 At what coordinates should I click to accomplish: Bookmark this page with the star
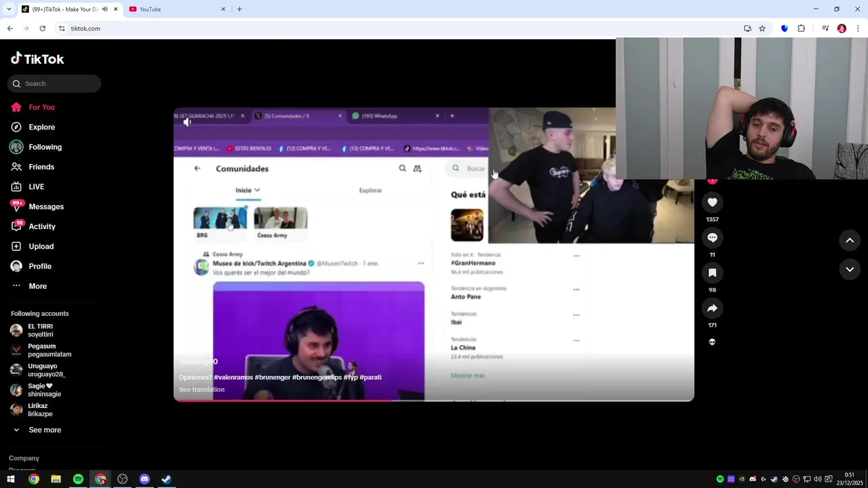click(762, 28)
